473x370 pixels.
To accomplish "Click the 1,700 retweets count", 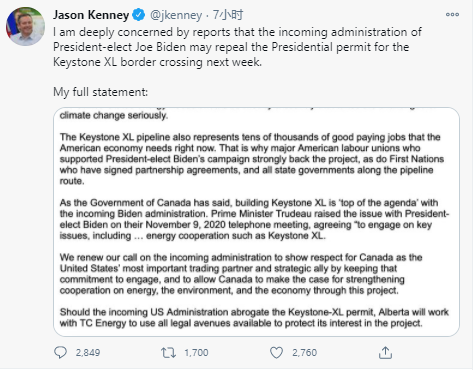I will point(196,352).
